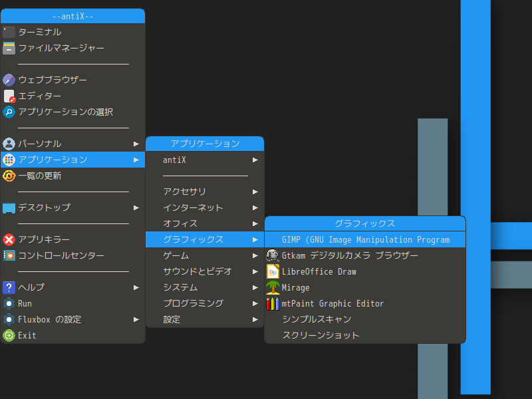The width and height of the screenshot is (532, 399).
Task: Expand the プログラミング submenu arrow
Action: coord(255,303)
